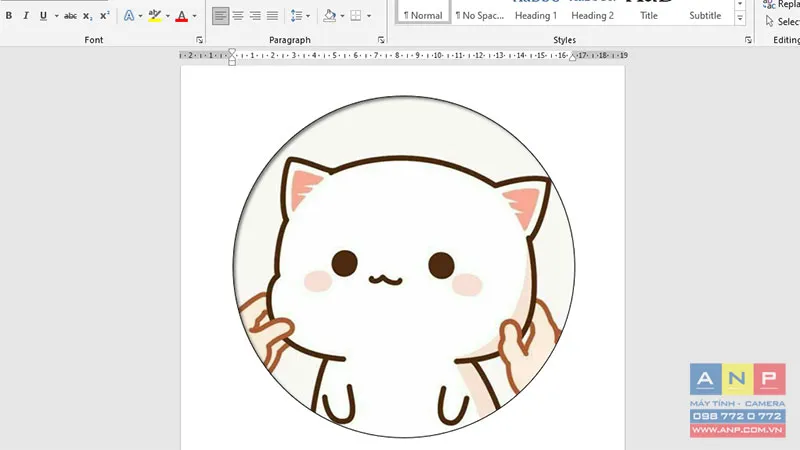800x450 pixels.
Task: Apply strikethrough to text
Action: [x=70, y=16]
